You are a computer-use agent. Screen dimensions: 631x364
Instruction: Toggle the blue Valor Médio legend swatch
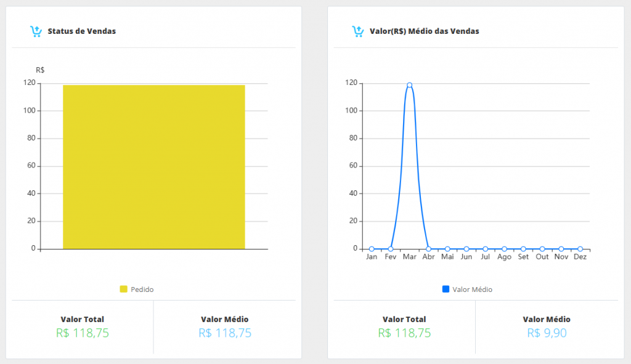click(x=446, y=289)
